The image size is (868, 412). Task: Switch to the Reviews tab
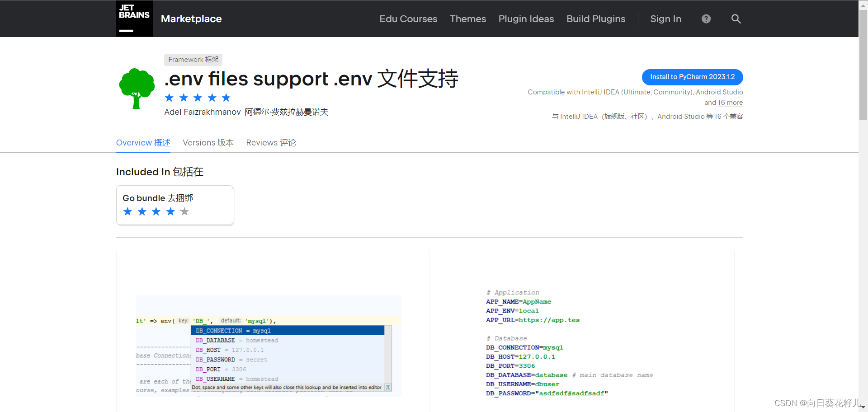point(271,143)
